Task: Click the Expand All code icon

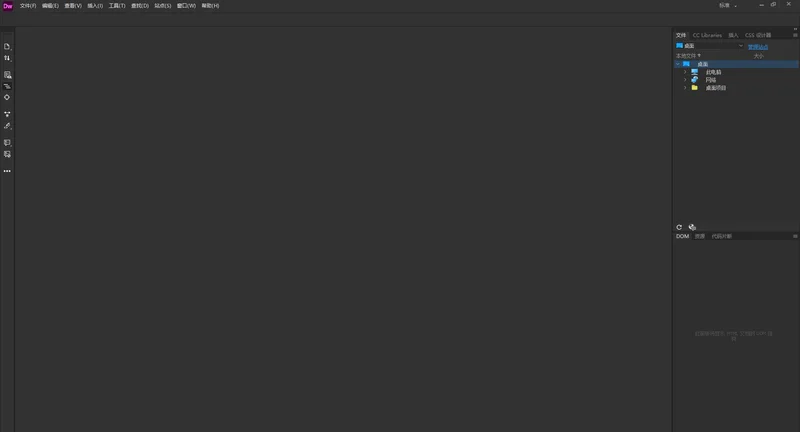Action: click(x=7, y=114)
